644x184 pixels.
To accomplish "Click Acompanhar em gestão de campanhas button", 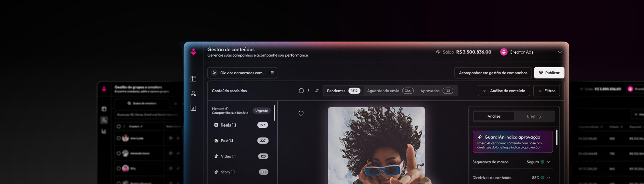I will (493, 73).
